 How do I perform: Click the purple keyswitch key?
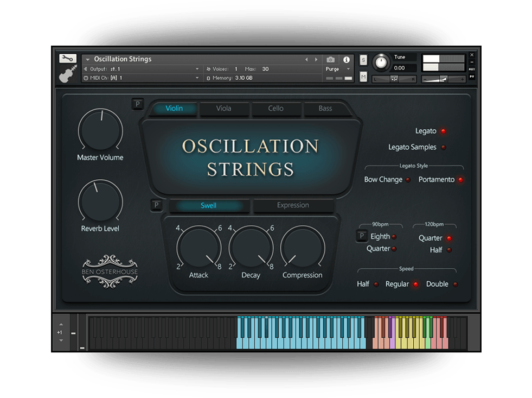(392, 343)
